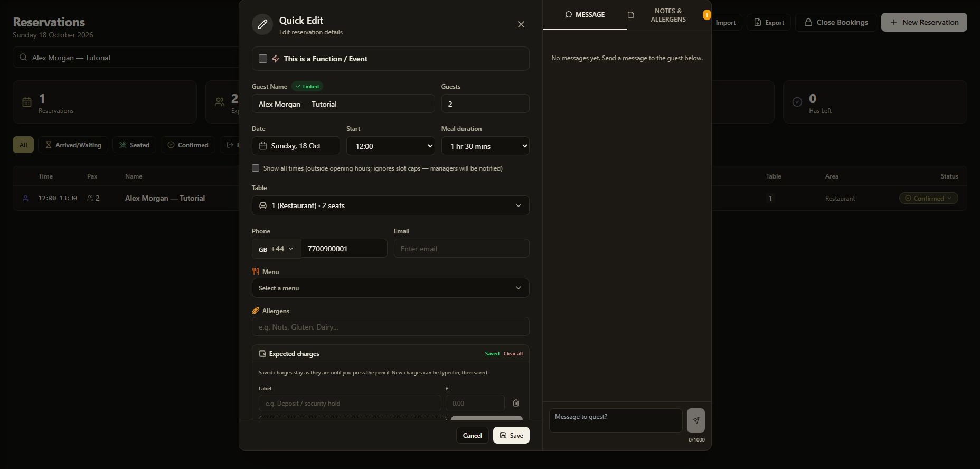Open the Meal duration dropdown
This screenshot has width=980, height=469.
coord(485,146)
